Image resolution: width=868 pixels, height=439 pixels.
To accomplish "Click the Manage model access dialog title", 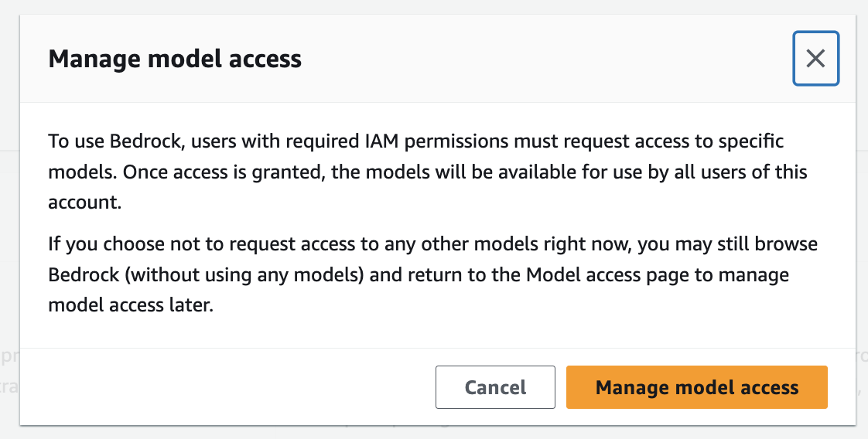I will 175,59.
